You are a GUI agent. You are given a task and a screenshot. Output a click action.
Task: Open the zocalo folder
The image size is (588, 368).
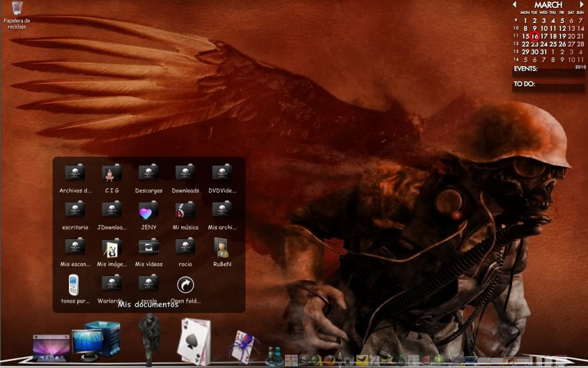pyautogui.click(x=149, y=289)
